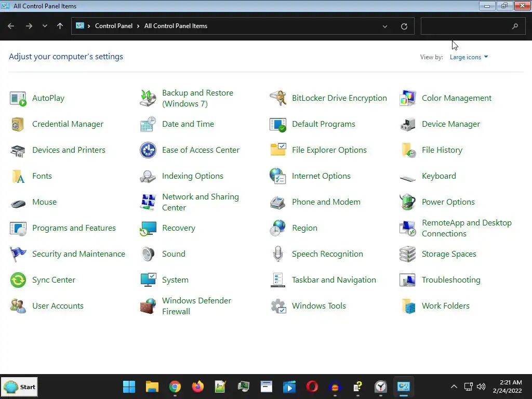Open the Recovery icon
Viewport: 532px width, 399px height.
point(148,229)
